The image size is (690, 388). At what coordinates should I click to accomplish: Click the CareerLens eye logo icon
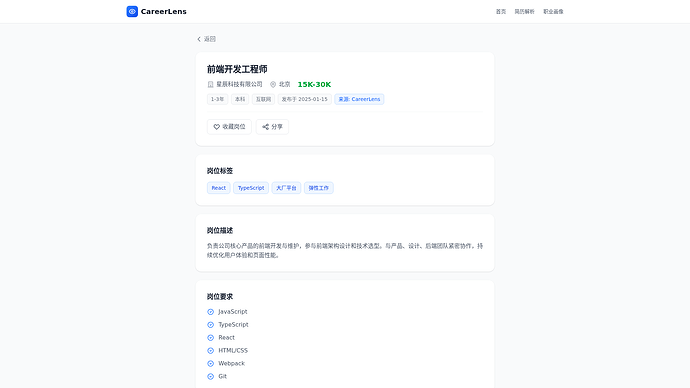point(132,11)
